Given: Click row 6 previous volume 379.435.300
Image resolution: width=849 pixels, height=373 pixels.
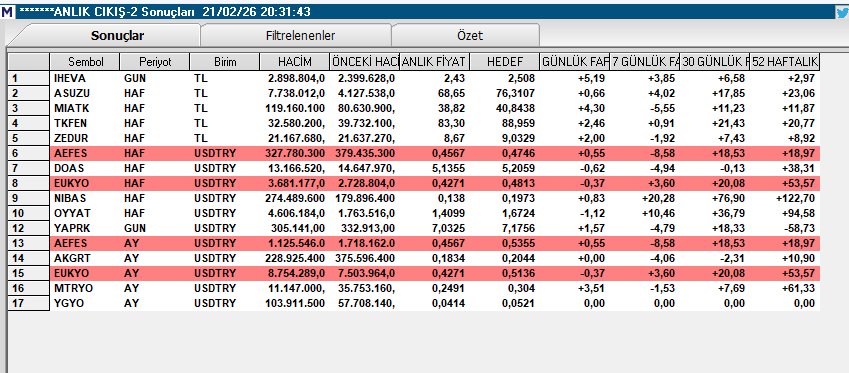Looking at the screenshot, I should [364, 153].
